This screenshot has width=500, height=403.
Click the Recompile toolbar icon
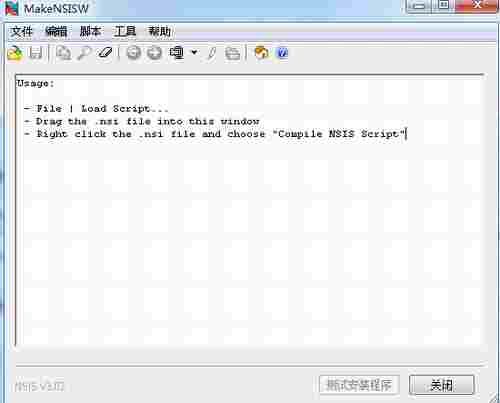[x=134, y=53]
